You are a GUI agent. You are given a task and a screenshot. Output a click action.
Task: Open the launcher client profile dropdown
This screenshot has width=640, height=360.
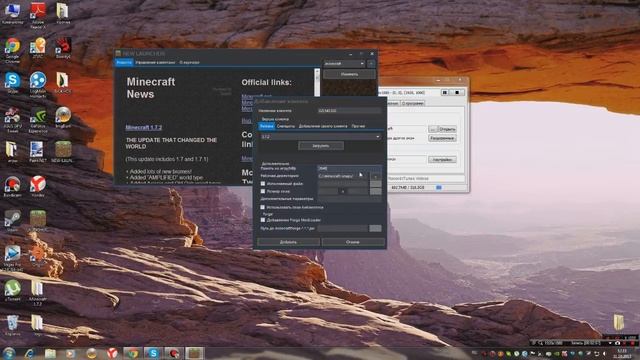tap(344, 64)
